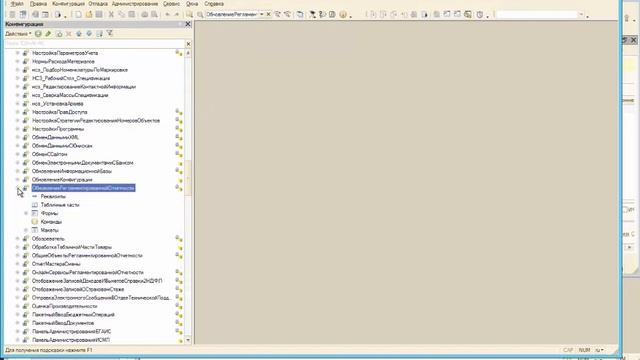This screenshot has height=360, width=640.
Task: Expand the НастройкаПараметровУчета node
Action: point(18,53)
